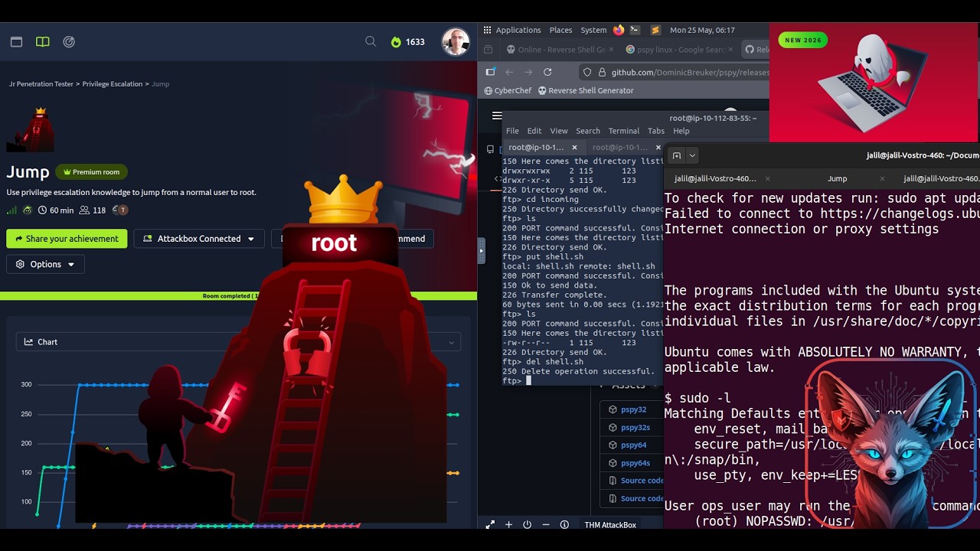The width and height of the screenshot is (980, 551).
Task: Launch Sublime Text icon in top panel
Action: [655, 30]
